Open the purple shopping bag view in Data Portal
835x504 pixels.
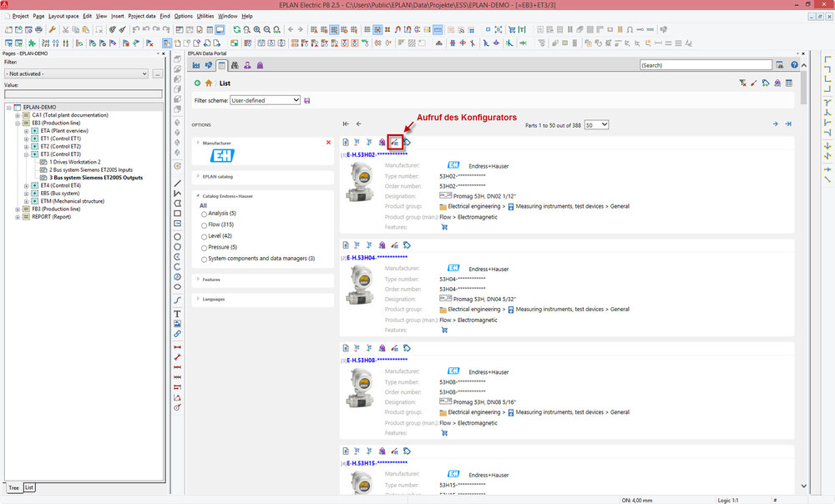(x=260, y=65)
